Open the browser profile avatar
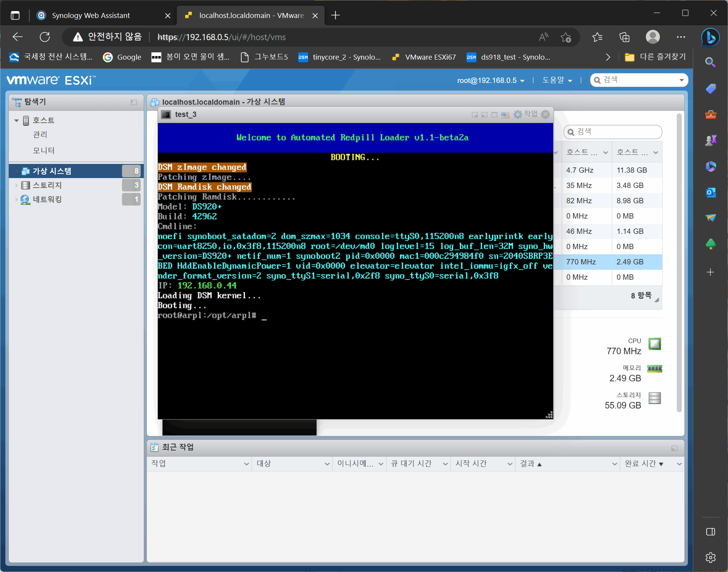The width and height of the screenshot is (728, 572). click(x=653, y=37)
